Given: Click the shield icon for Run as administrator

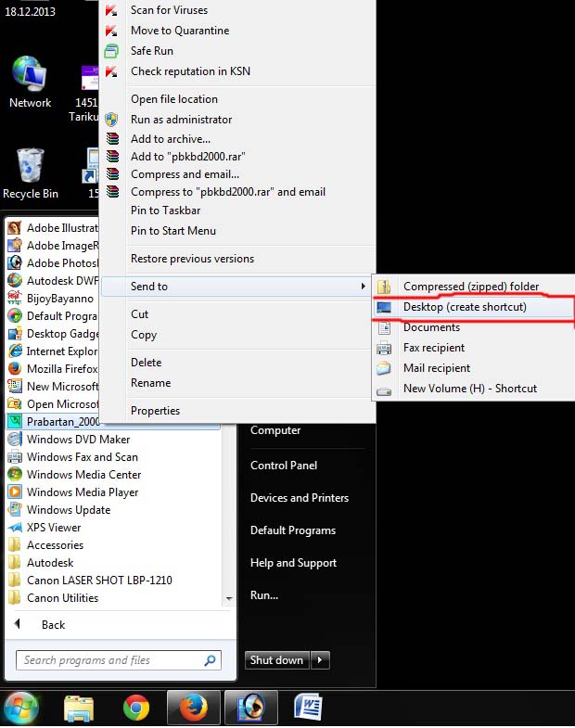Looking at the screenshot, I should [x=111, y=120].
